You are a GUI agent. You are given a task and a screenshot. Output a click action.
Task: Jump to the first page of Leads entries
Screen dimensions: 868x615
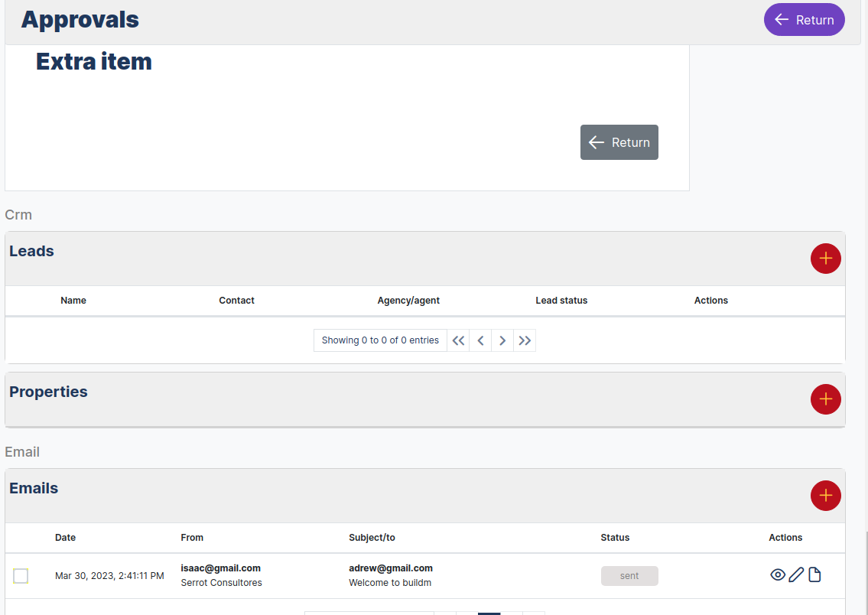coord(457,340)
